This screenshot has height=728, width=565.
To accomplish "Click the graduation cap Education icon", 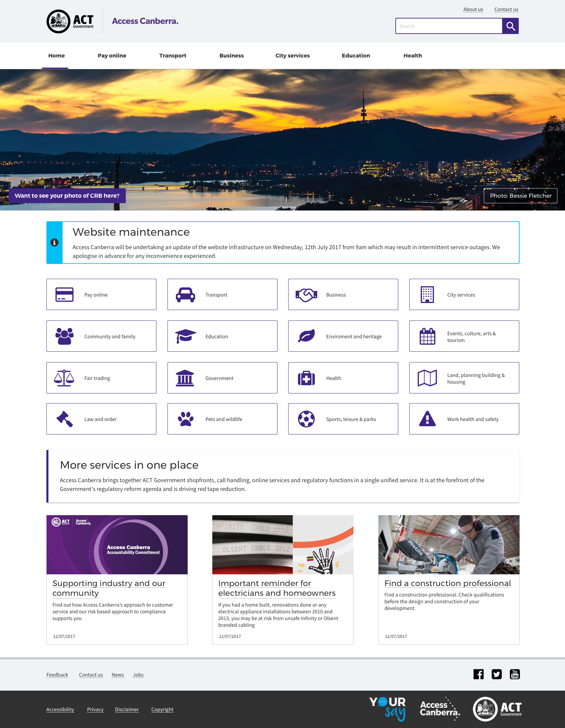I will pos(185,336).
